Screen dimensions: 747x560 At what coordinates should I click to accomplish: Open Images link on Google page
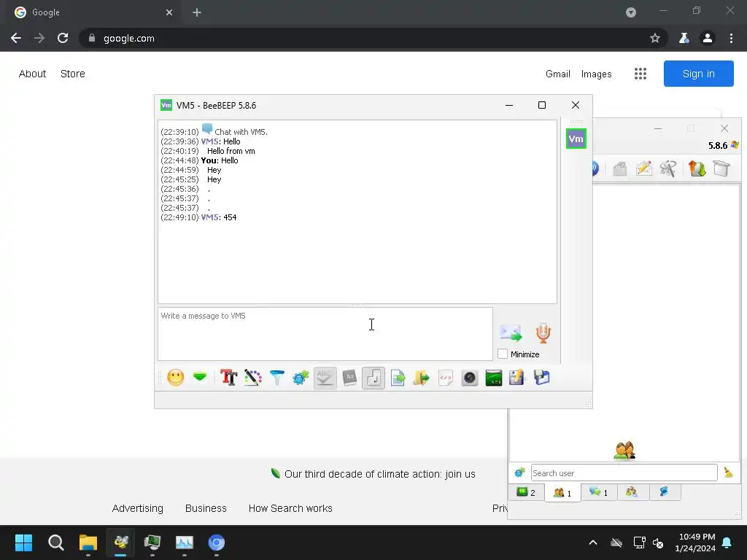tap(596, 74)
